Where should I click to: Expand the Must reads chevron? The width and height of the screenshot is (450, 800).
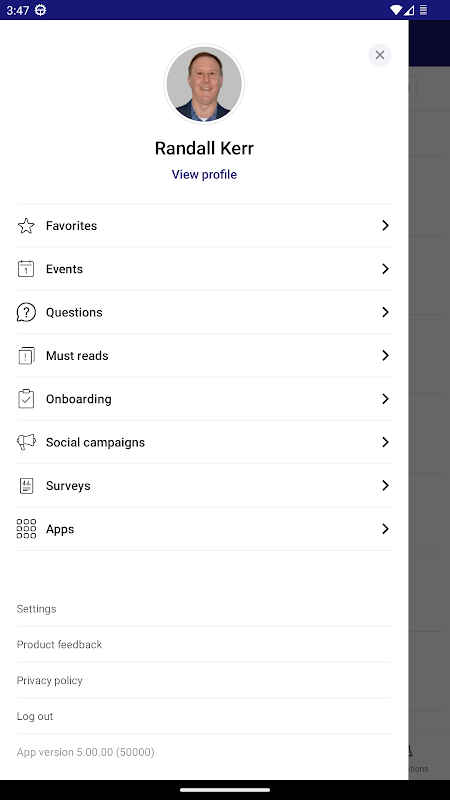coord(385,356)
